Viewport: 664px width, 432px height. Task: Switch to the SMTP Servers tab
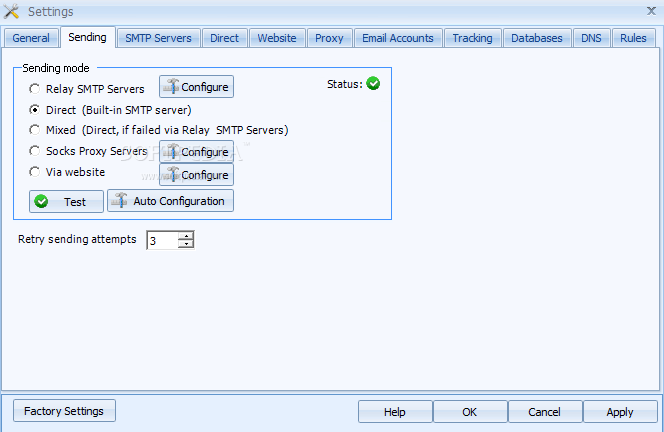(158, 38)
